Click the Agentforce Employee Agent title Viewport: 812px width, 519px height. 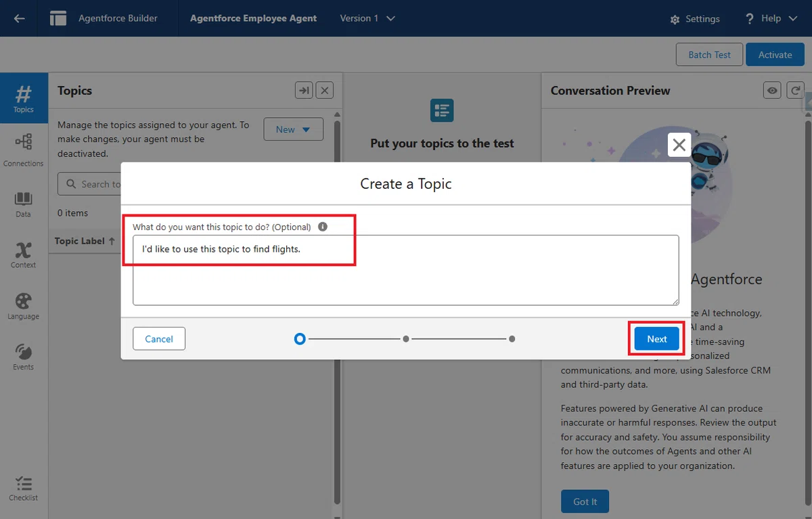click(253, 18)
